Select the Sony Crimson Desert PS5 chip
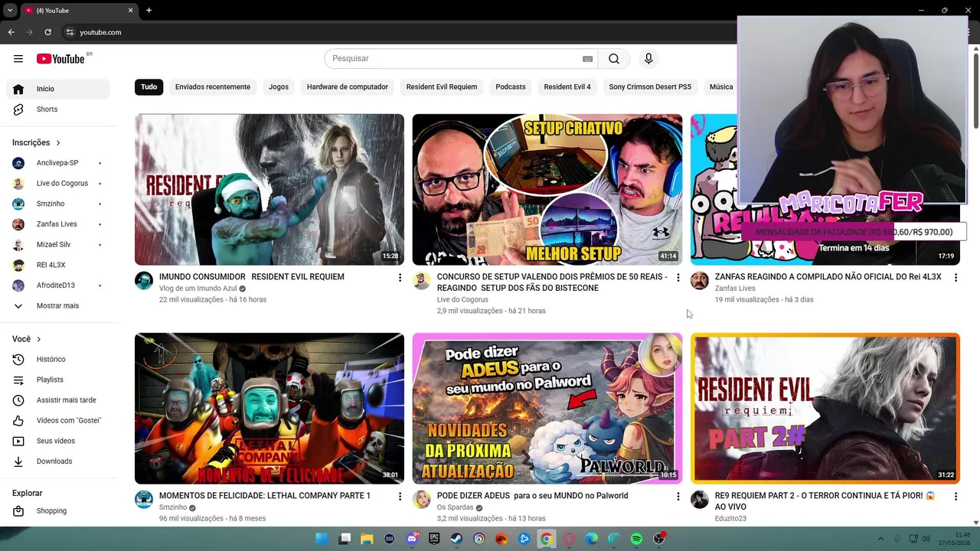The height and width of the screenshot is (551, 980). 650,87
